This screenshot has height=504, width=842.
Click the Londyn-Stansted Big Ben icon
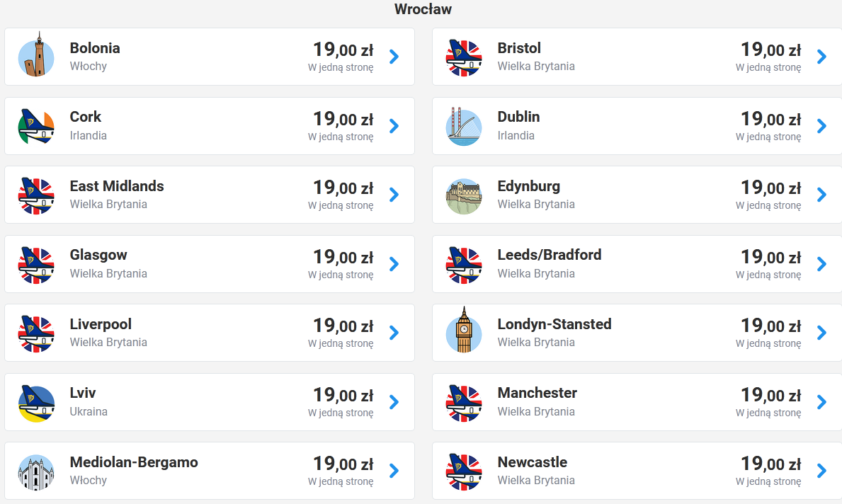click(x=463, y=331)
